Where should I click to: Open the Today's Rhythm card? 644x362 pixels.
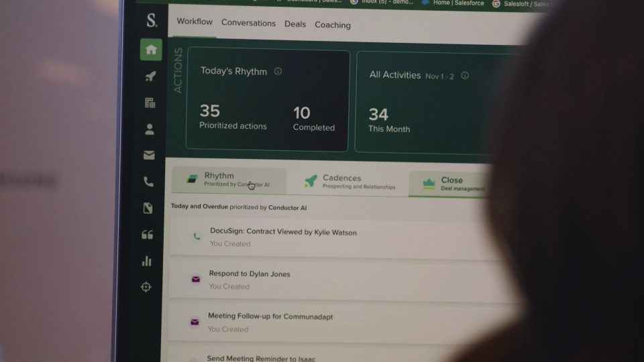(x=267, y=100)
